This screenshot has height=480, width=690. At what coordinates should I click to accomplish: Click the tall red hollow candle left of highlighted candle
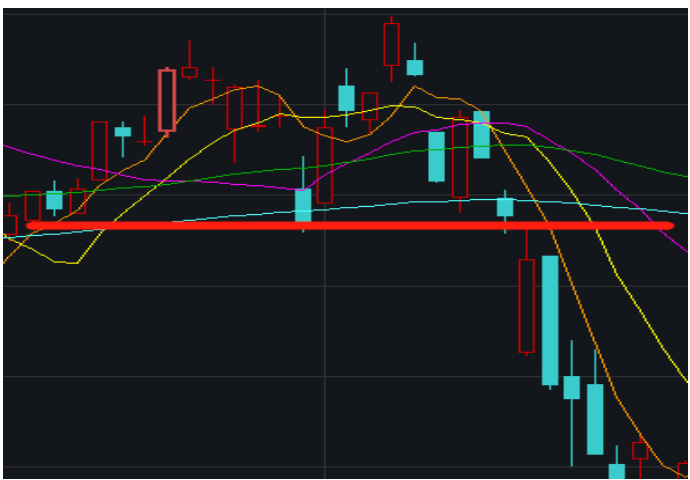pos(99,150)
